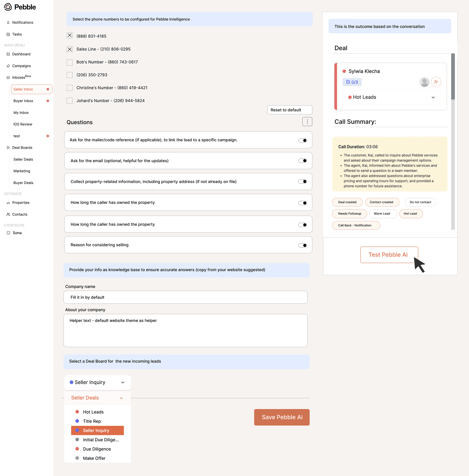
Task: Uncheck the (888) 831-4185 number checkbox
Action: (70, 35)
